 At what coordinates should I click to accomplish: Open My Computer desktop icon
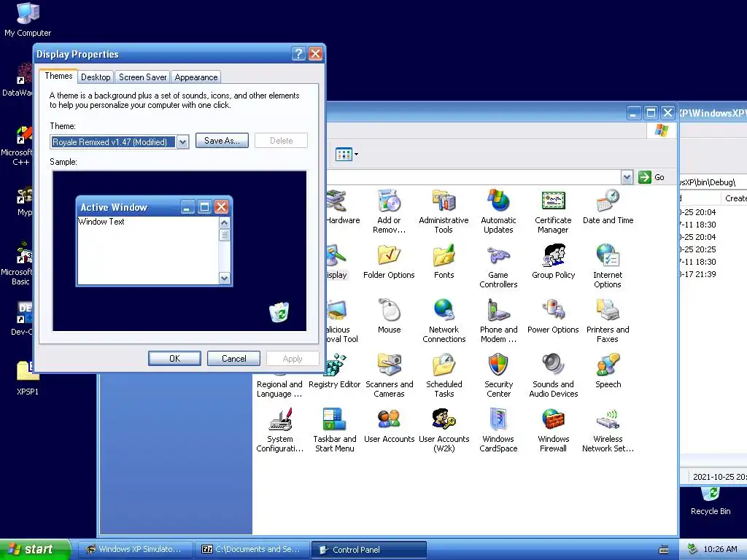click(28, 20)
